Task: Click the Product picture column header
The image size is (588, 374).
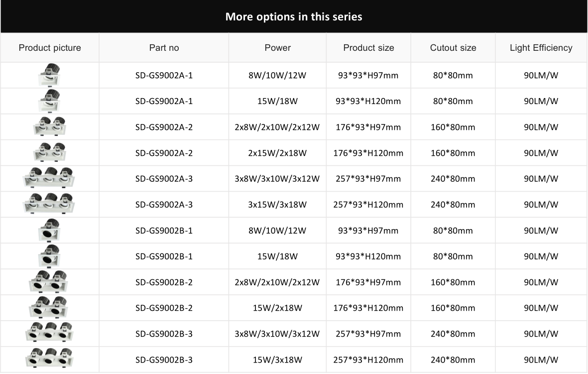Action: [x=50, y=48]
